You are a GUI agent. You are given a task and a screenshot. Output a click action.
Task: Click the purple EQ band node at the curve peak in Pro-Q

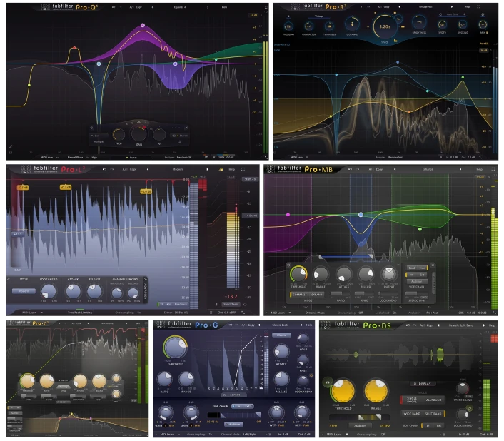click(x=143, y=25)
